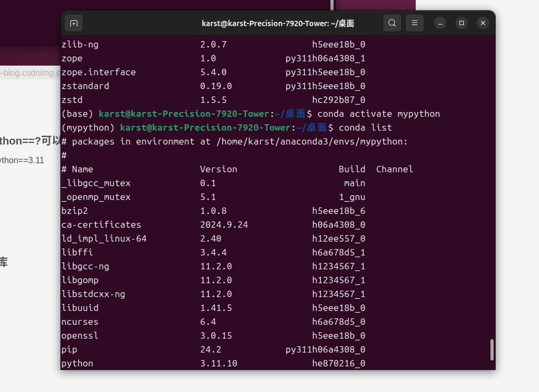Viewport: 539px width, 392px height.
Task: Click the 'pip' package name
Action: (x=69, y=350)
